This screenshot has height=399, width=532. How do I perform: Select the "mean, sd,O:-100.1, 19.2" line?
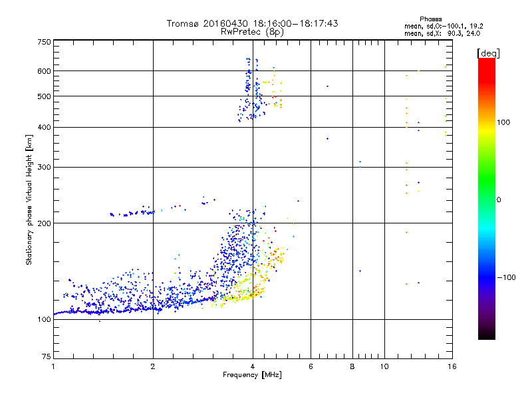point(444,26)
